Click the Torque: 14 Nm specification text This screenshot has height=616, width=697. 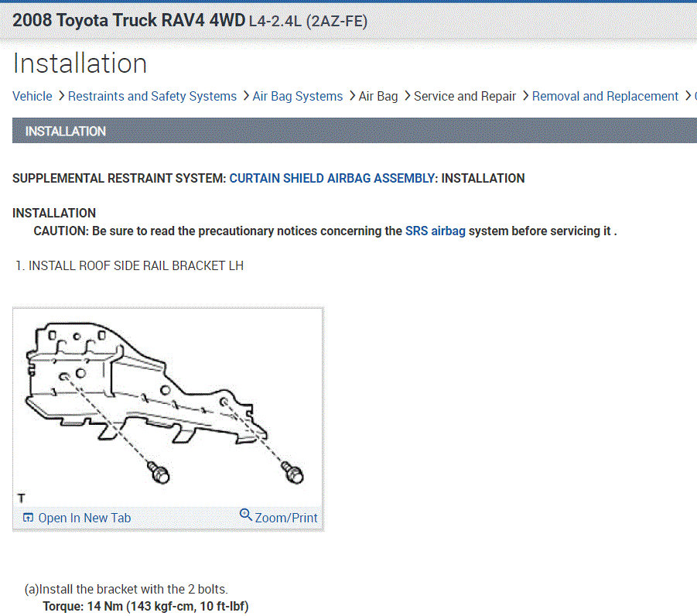(x=145, y=607)
